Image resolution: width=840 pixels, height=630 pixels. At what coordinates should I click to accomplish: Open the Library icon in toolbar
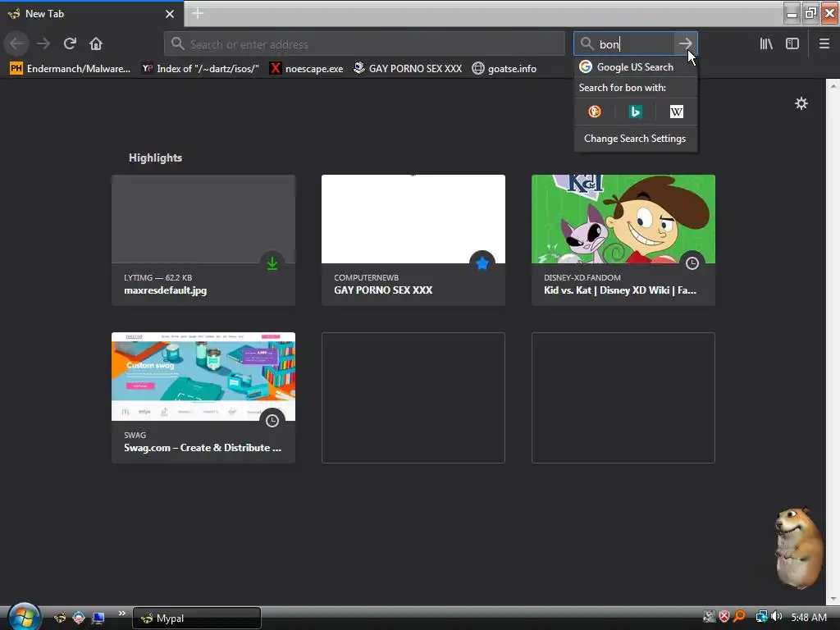(766, 44)
